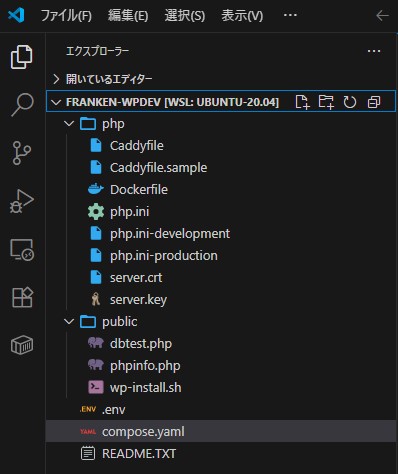
Task: Collapse the public folder chevron
Action: click(69, 322)
